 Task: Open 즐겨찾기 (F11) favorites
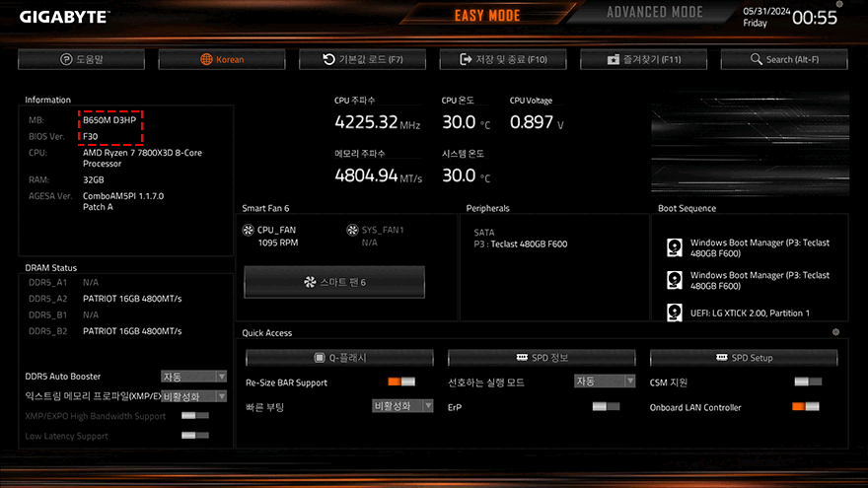(644, 59)
